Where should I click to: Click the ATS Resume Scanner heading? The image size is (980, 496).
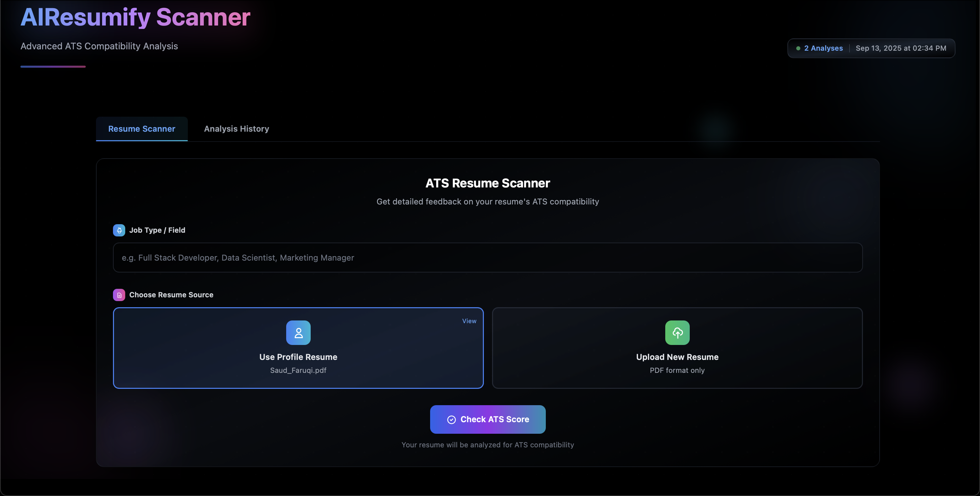tap(488, 183)
